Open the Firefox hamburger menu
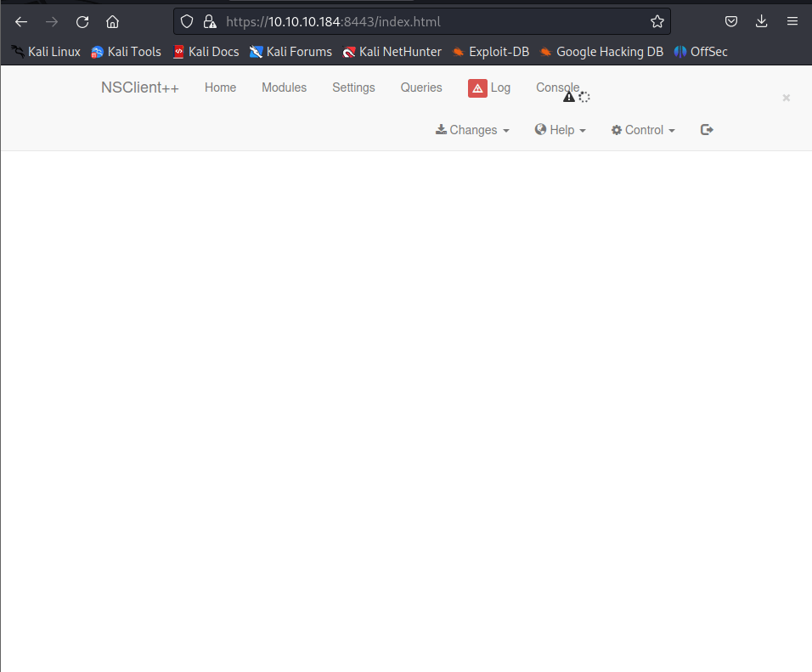 pyautogui.click(x=792, y=21)
